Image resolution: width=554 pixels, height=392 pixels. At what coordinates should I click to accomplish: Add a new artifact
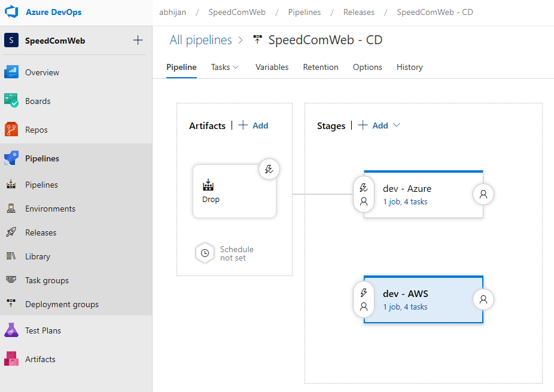point(254,125)
